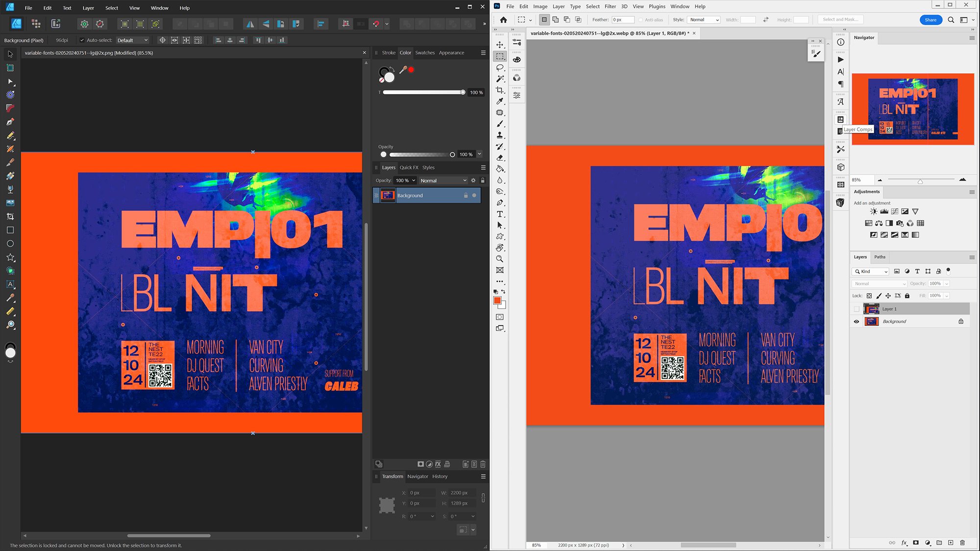
Task: Show Layer 1 by toggling its visibility
Action: [x=857, y=309]
